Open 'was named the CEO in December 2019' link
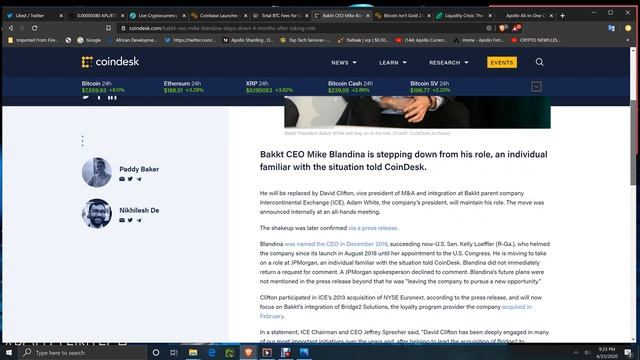The height and width of the screenshot is (360, 640). 336,244
